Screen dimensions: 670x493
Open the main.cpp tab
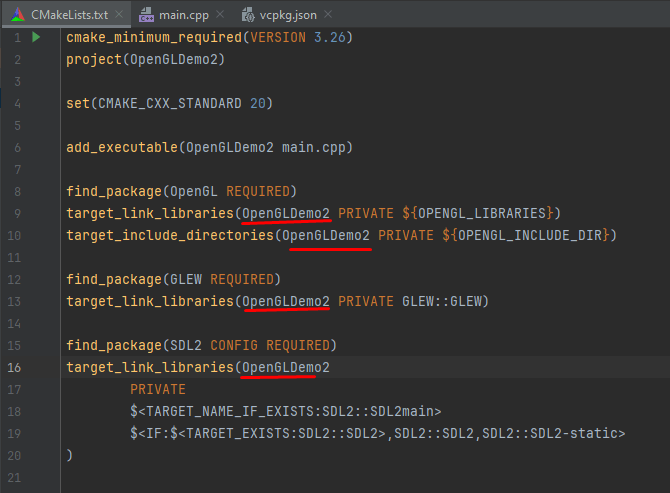click(x=184, y=15)
